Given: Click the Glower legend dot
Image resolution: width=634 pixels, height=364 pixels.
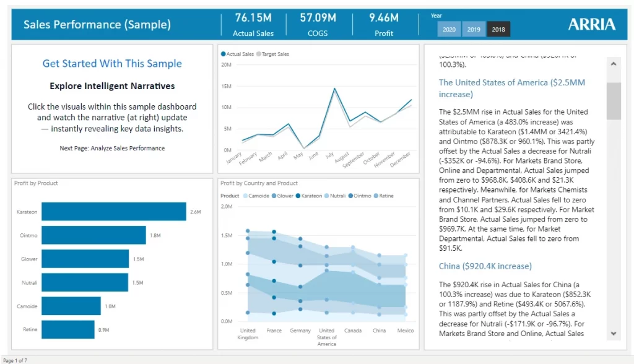Looking at the screenshot, I should coord(274,196).
